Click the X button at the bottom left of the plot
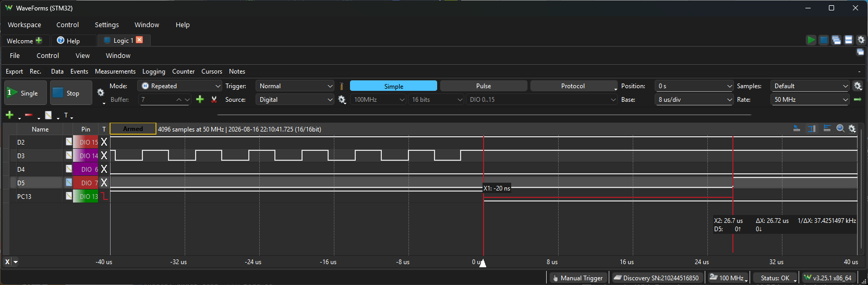 (x=7, y=262)
